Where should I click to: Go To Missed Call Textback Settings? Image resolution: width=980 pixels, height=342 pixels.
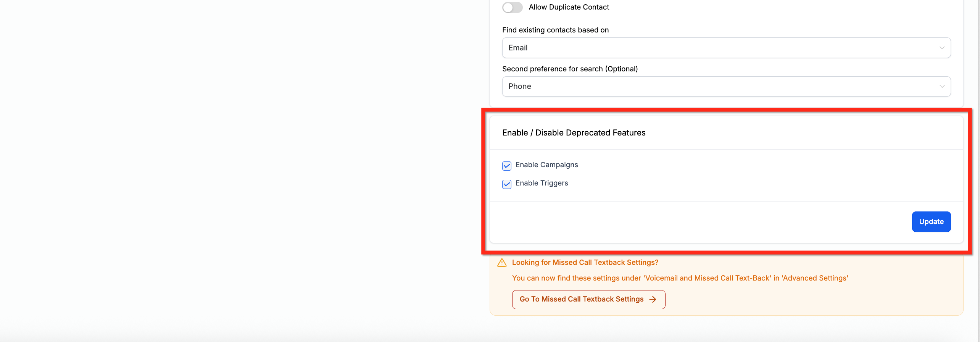[588, 300]
